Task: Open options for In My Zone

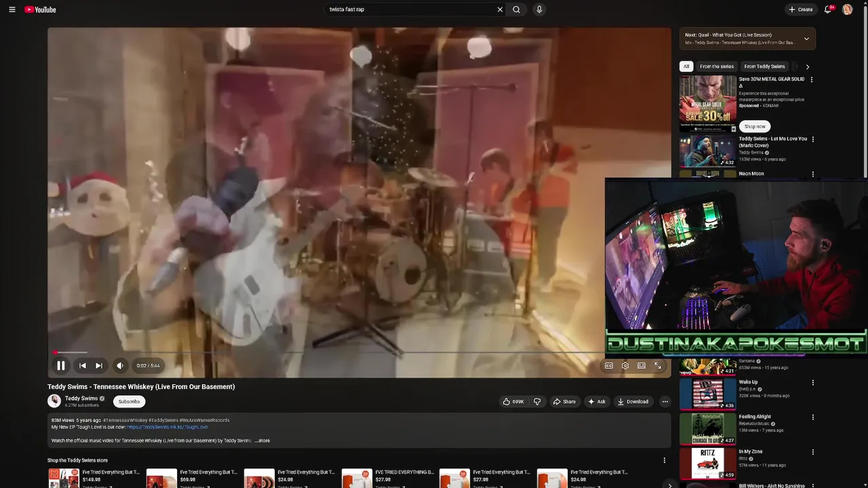Action: click(813, 452)
